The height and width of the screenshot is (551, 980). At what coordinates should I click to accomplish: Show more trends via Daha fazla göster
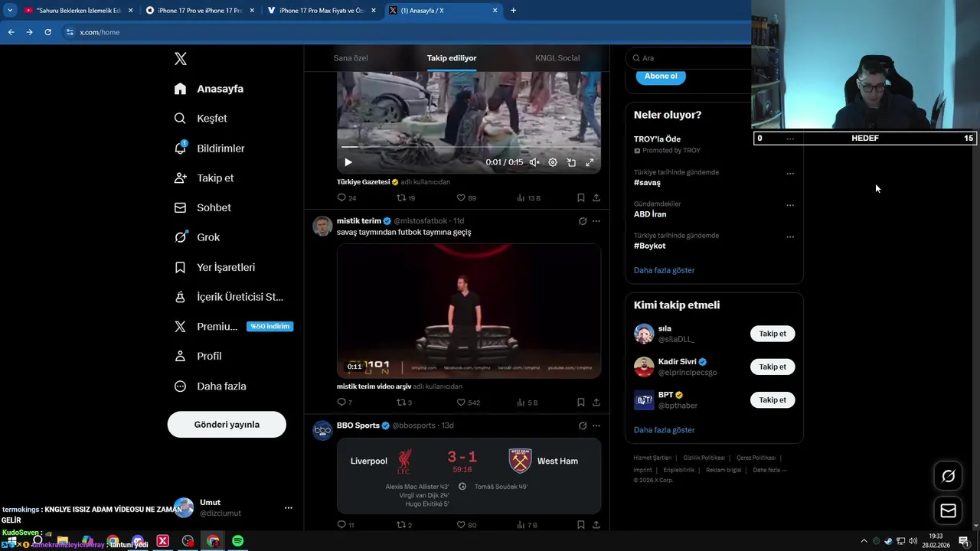664,270
